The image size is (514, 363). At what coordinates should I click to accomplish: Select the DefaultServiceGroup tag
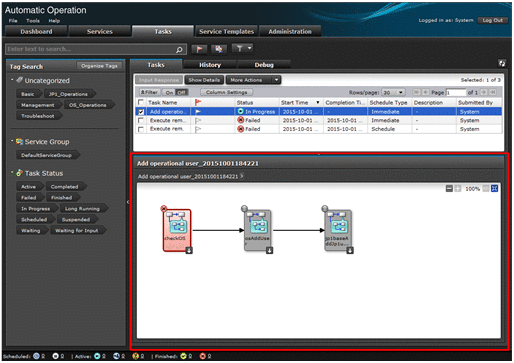pyautogui.click(x=48, y=155)
